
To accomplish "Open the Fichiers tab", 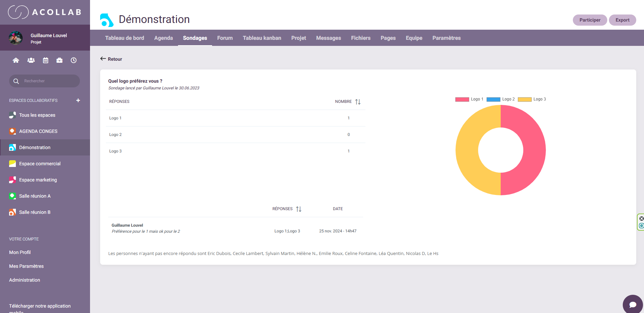I will (x=360, y=38).
